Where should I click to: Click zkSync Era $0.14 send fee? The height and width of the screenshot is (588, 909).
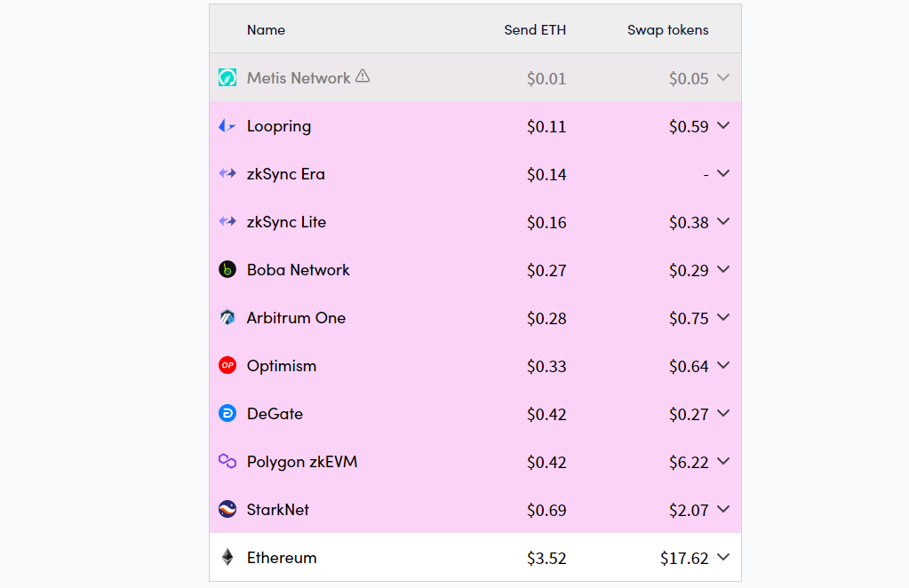click(x=546, y=174)
